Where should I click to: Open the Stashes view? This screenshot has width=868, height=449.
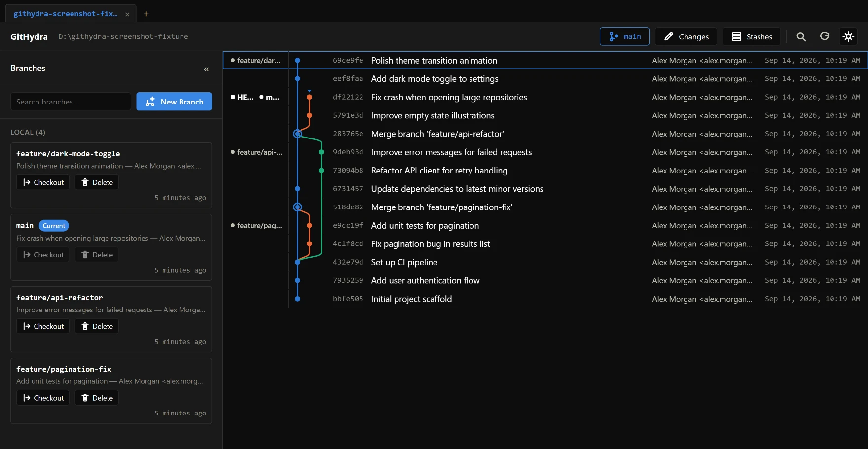pyautogui.click(x=752, y=36)
